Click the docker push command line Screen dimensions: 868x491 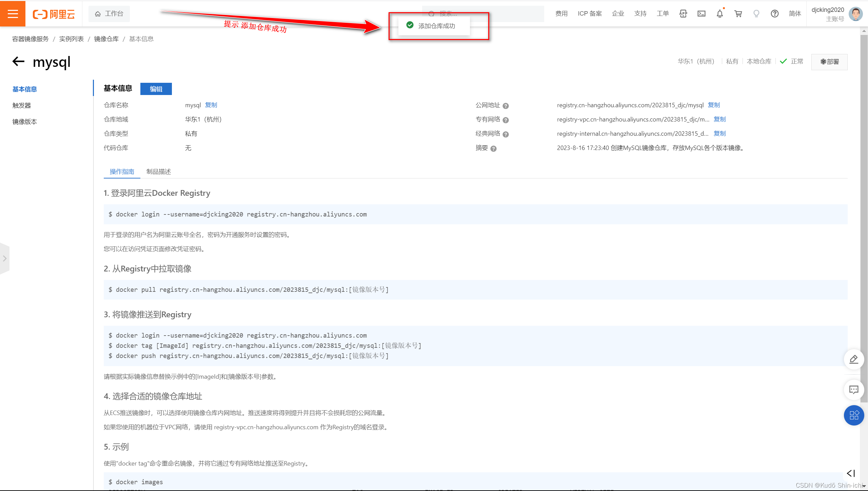pyautogui.click(x=249, y=356)
